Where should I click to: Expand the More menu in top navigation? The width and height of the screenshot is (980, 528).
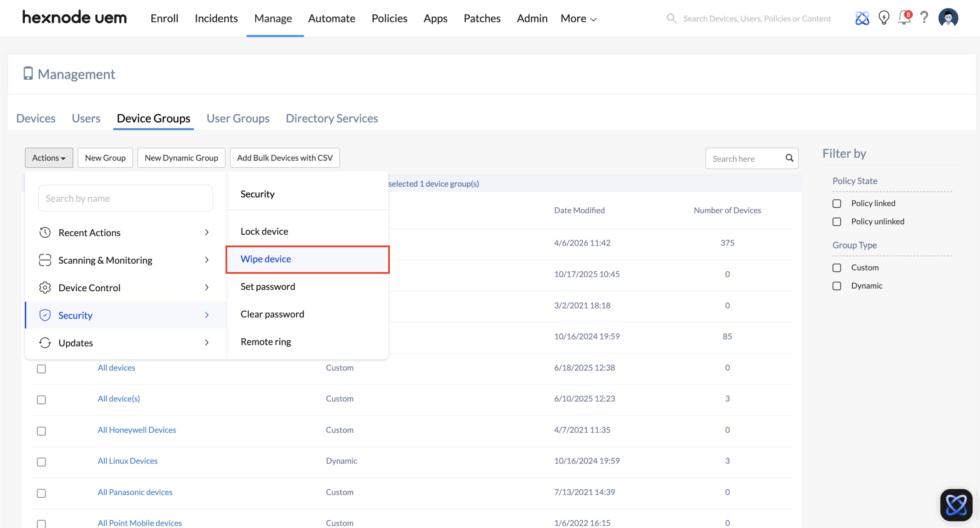[578, 18]
